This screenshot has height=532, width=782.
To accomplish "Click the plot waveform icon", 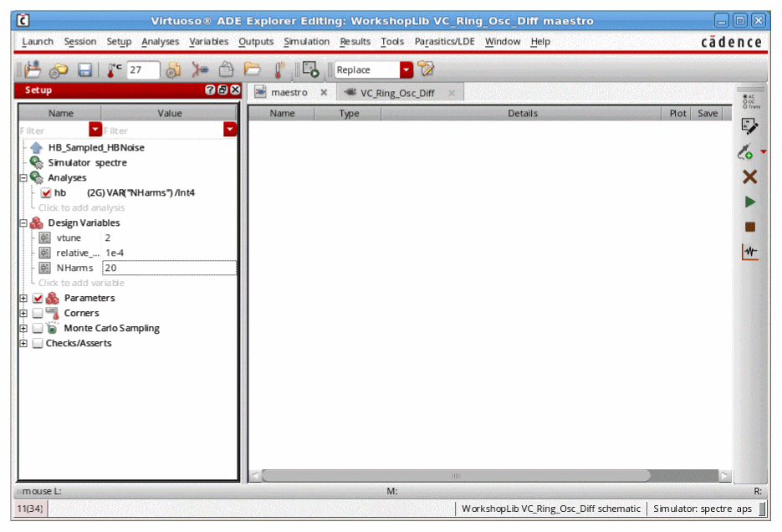I will 749,252.
